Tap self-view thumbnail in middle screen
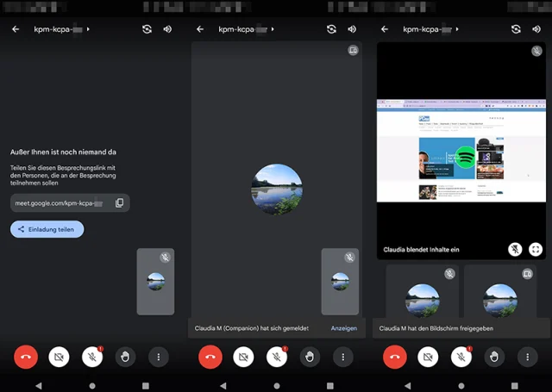Screen dimensions: 552x392 coord(340,282)
